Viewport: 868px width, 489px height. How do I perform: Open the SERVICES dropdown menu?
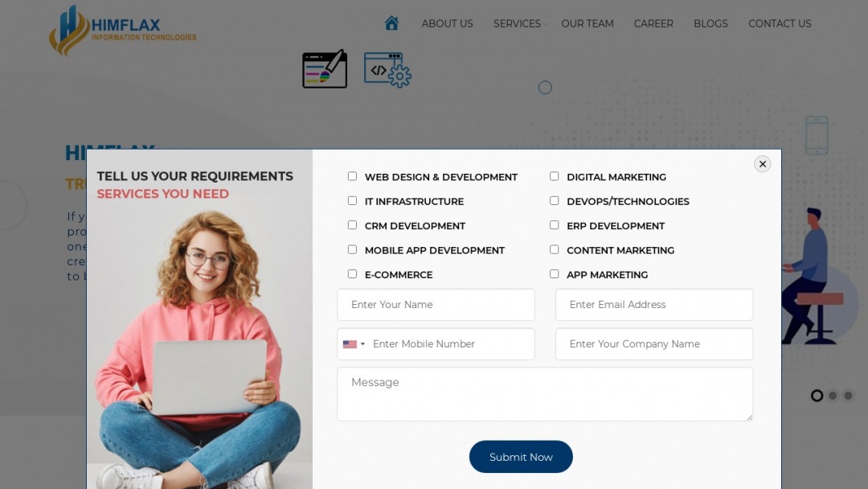[x=517, y=23]
